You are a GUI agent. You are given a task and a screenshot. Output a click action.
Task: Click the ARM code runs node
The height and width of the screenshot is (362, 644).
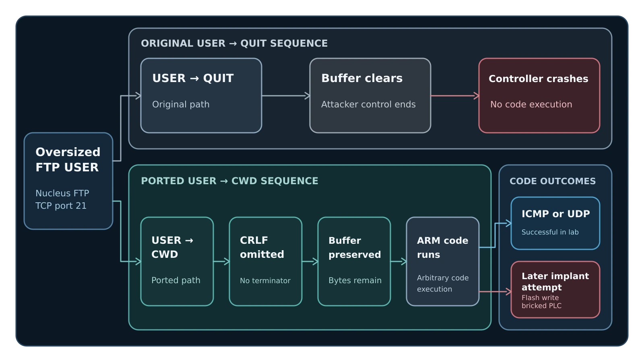(x=443, y=261)
